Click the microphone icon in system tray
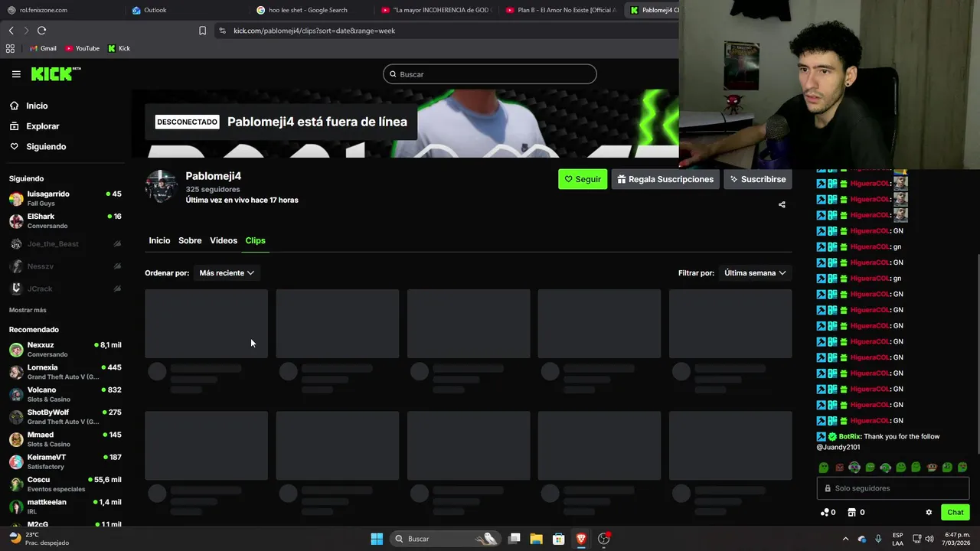 click(878, 539)
